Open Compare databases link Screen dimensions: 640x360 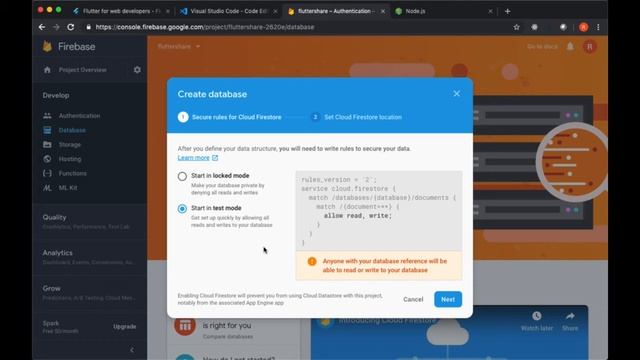point(228,337)
